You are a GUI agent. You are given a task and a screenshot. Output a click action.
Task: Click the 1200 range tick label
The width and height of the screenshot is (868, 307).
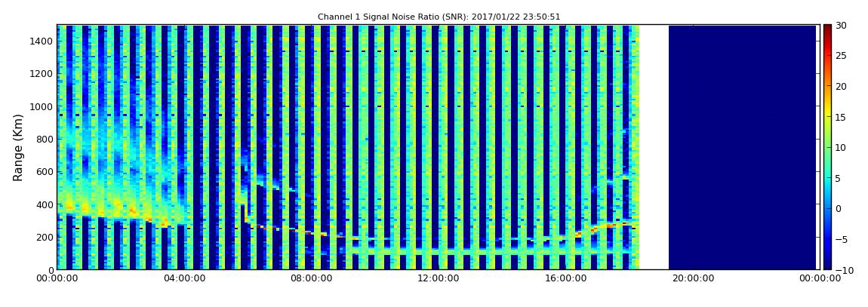pos(42,74)
